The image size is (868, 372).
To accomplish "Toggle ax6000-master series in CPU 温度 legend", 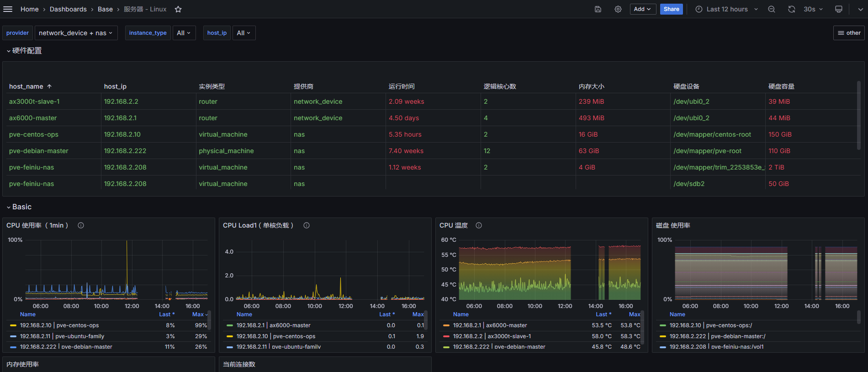I will pyautogui.click(x=490, y=325).
